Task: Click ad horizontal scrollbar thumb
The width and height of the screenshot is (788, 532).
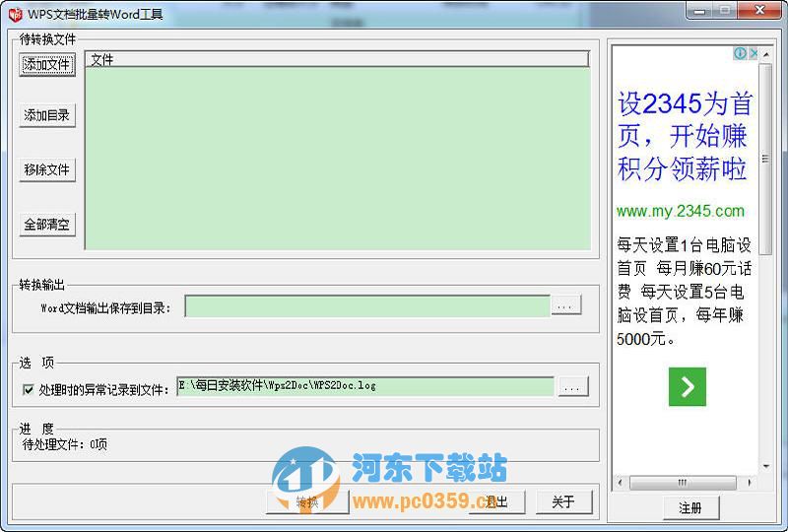Action: 683,483
